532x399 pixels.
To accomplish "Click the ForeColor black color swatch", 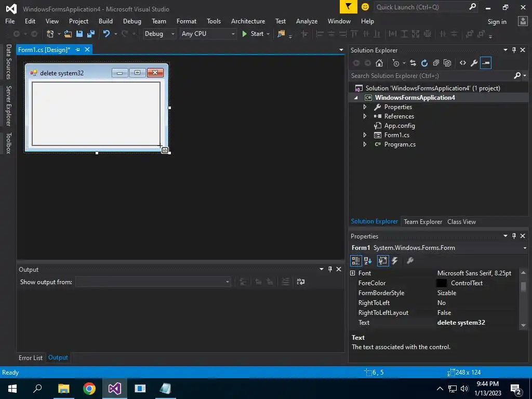I will (442, 283).
